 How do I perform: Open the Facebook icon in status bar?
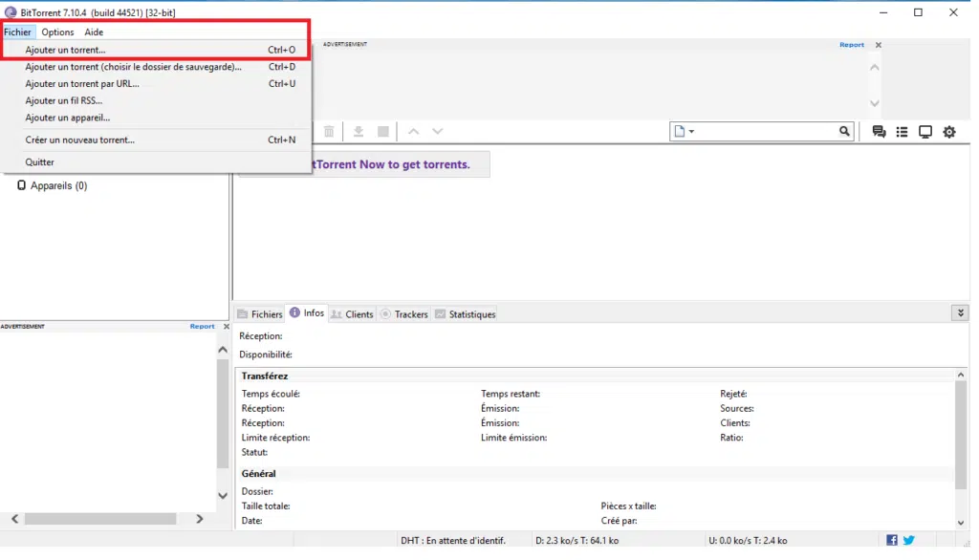click(x=892, y=540)
